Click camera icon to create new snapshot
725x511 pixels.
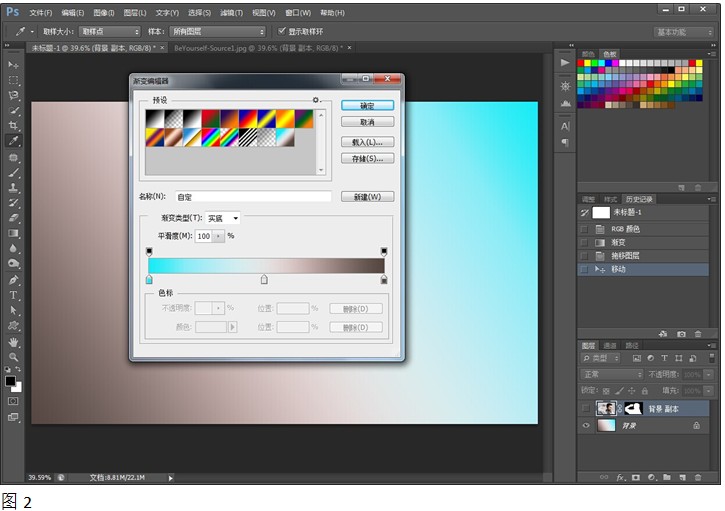681,333
